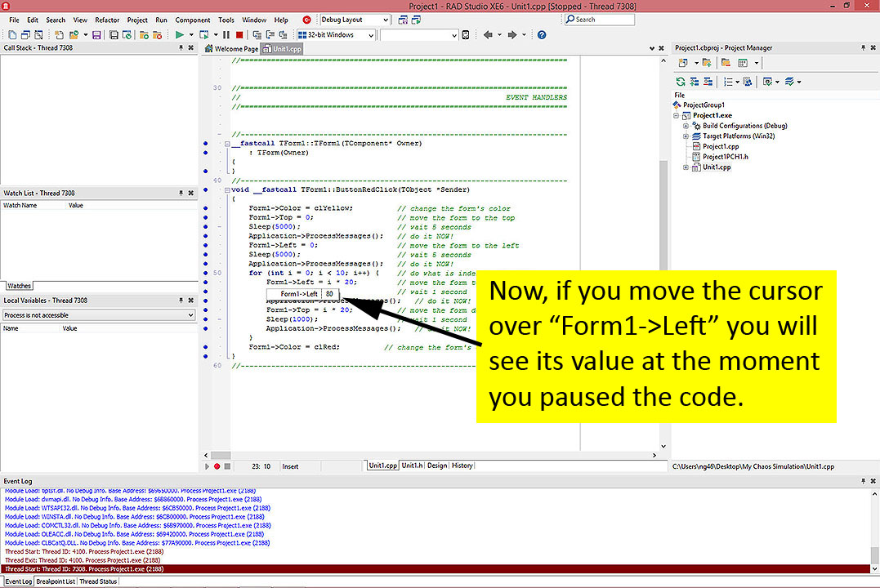The image size is (880, 588).
Task: Switch to the Design view tab
Action: [437, 465]
